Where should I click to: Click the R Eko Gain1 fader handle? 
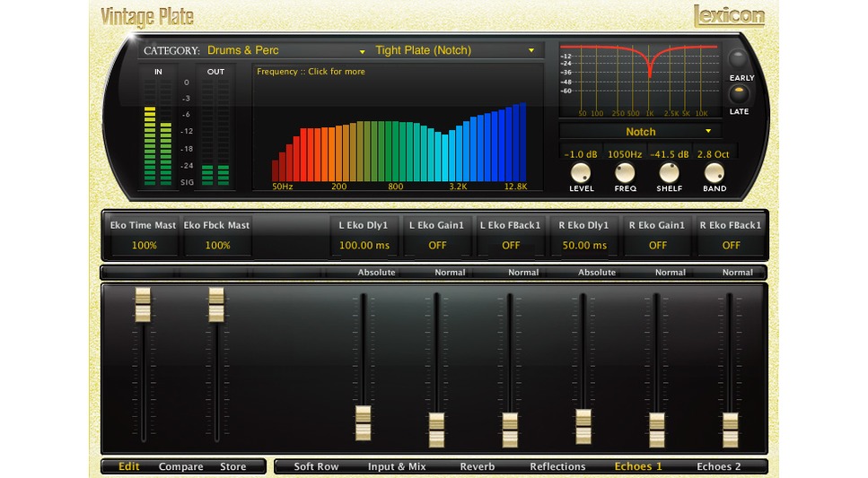(x=657, y=430)
